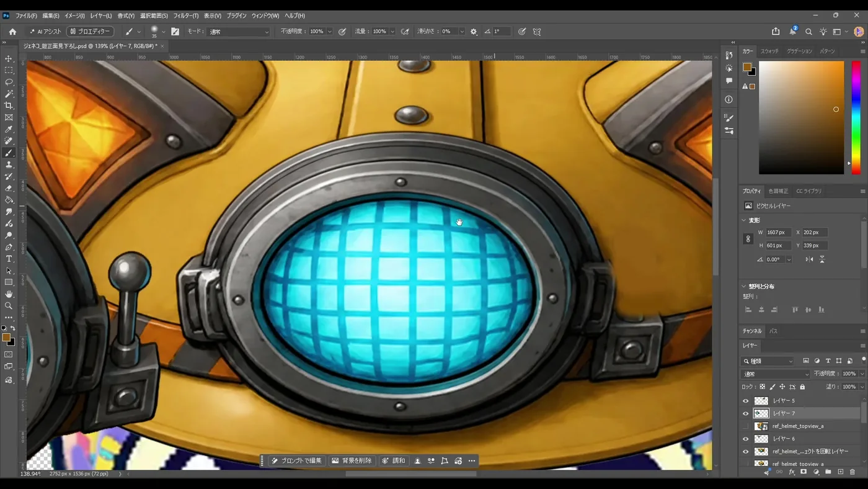
Task: Select the Lasso tool
Action: (9, 82)
